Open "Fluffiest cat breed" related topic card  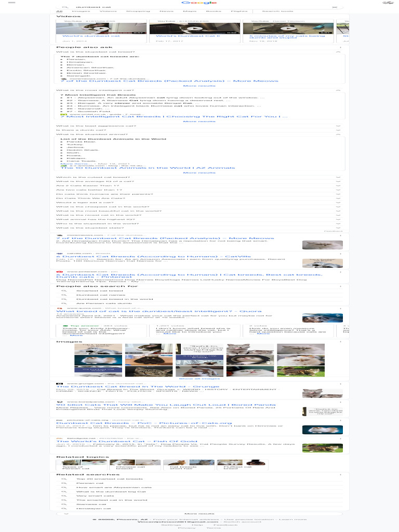click(x=242, y=465)
